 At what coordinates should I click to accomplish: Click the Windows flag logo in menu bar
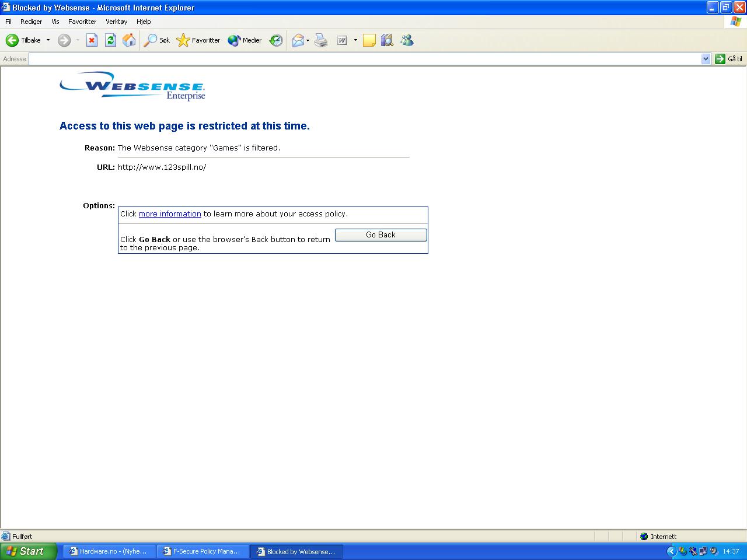pos(736,22)
